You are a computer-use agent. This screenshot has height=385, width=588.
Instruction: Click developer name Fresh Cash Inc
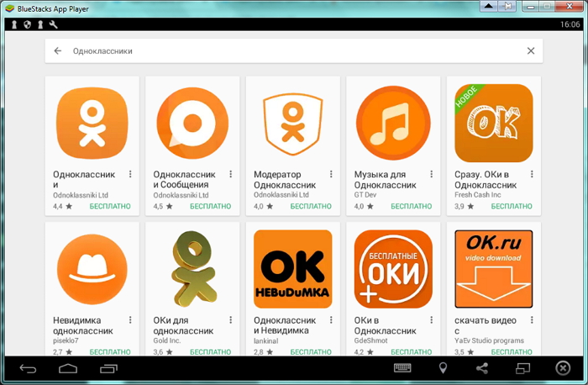[478, 195]
